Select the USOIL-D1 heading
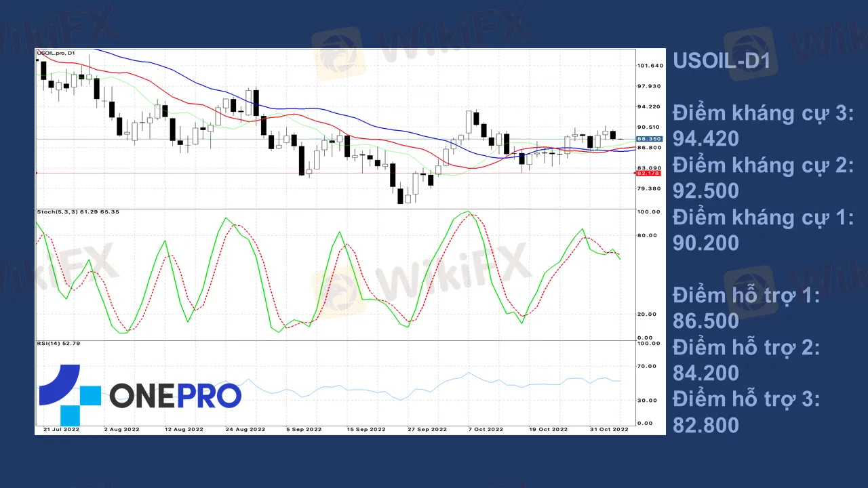 pyautogui.click(x=721, y=61)
